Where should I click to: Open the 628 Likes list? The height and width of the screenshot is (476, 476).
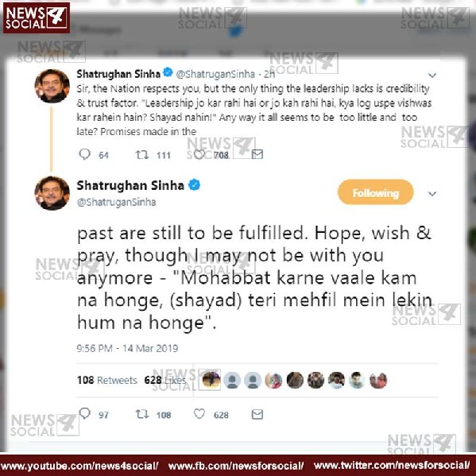[x=165, y=380]
